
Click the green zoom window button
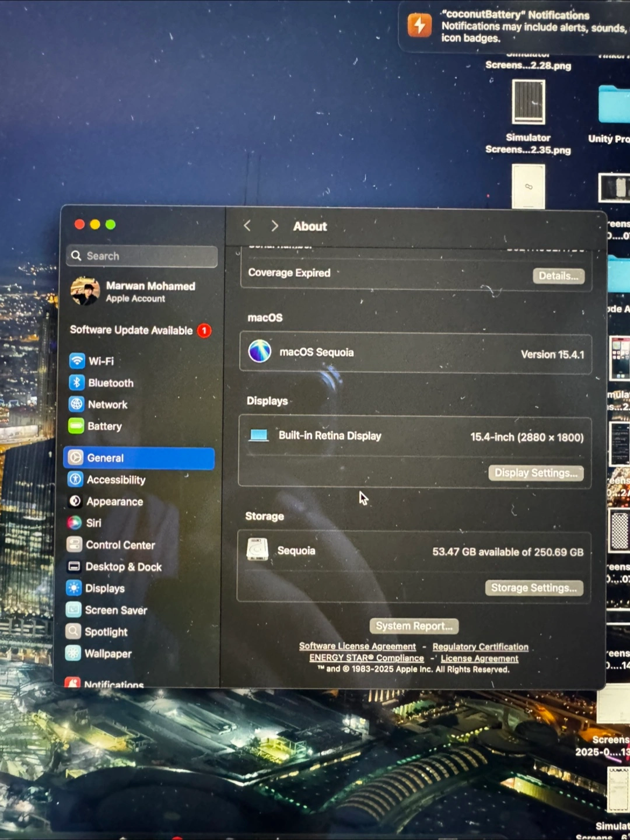(110, 225)
